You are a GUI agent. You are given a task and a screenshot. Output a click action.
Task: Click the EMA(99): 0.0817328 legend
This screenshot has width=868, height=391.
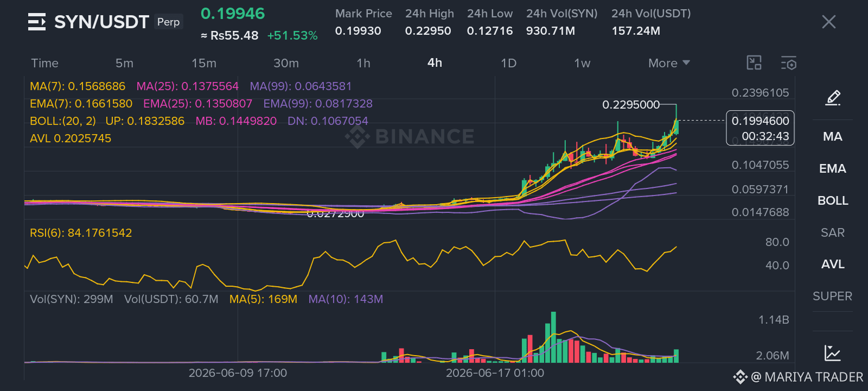coord(318,104)
